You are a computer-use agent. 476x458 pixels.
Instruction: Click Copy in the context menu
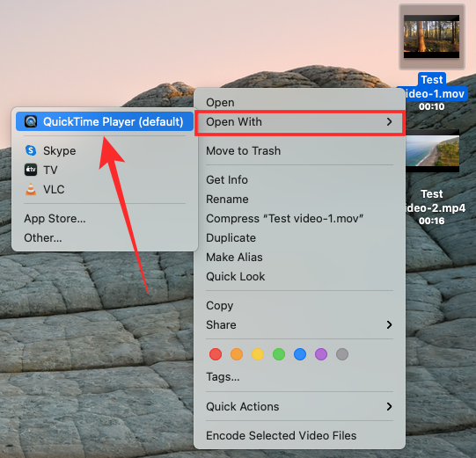(300, 306)
